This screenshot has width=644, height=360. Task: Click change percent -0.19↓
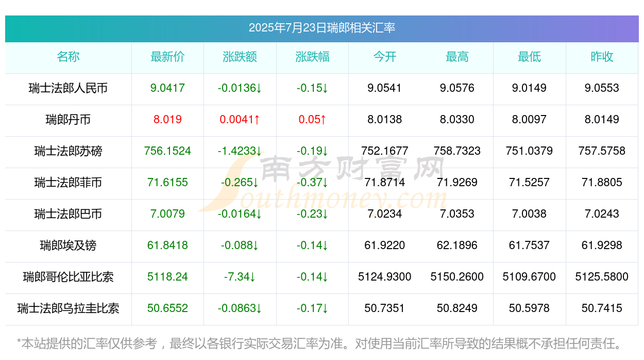point(312,151)
